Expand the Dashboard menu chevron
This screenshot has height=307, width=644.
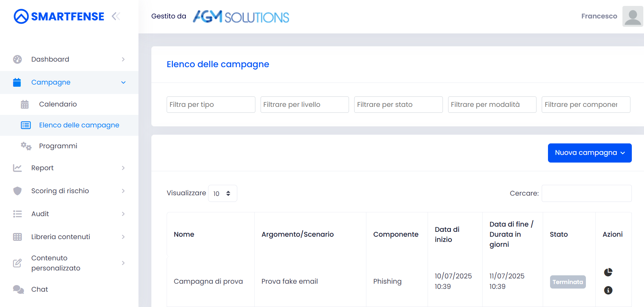pyautogui.click(x=123, y=60)
